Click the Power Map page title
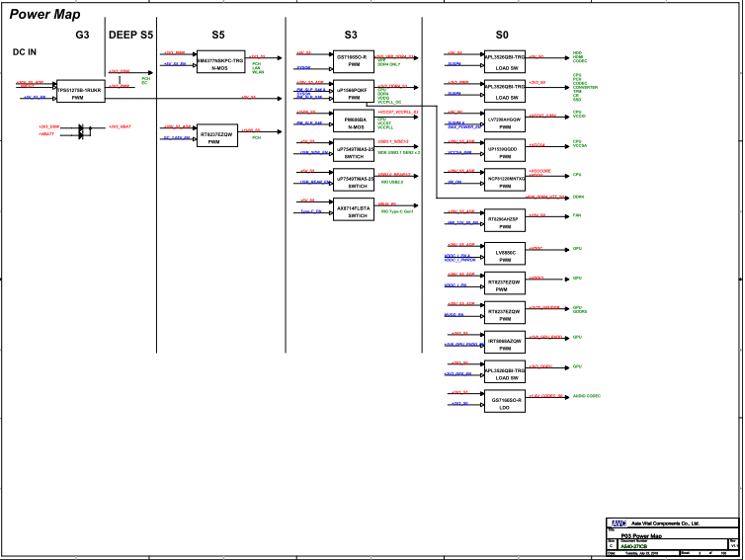This screenshot has width=745, height=560. tap(44, 15)
